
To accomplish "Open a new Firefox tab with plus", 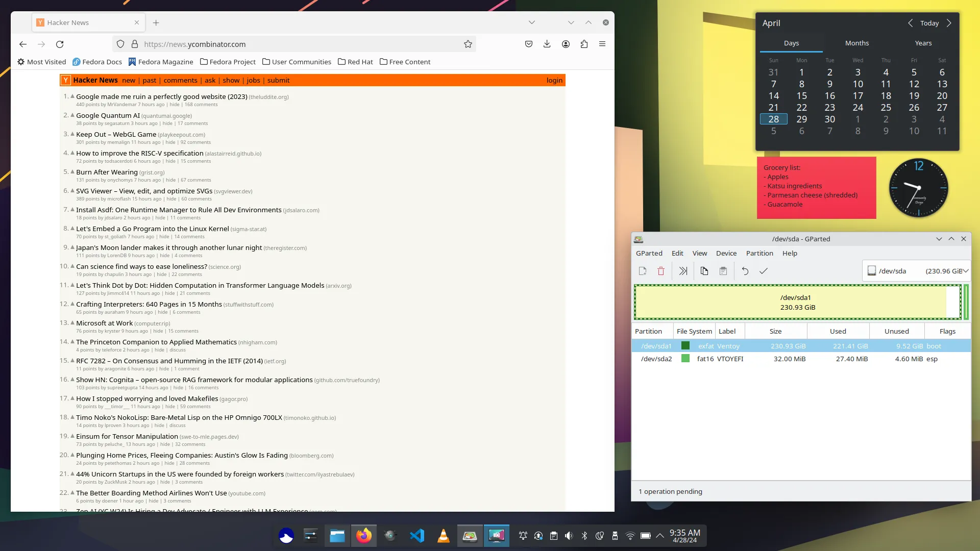I will point(156,23).
